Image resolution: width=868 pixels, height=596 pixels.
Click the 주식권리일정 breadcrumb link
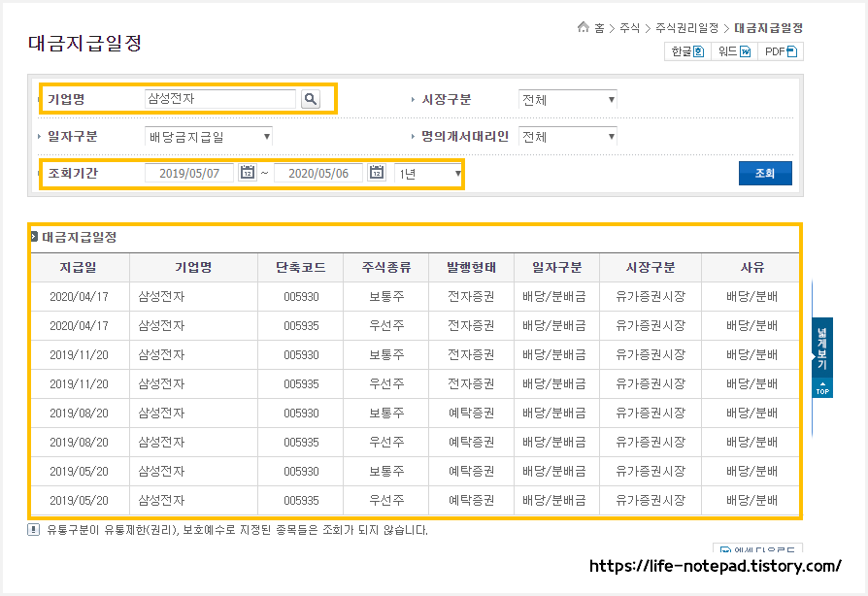[x=687, y=28]
